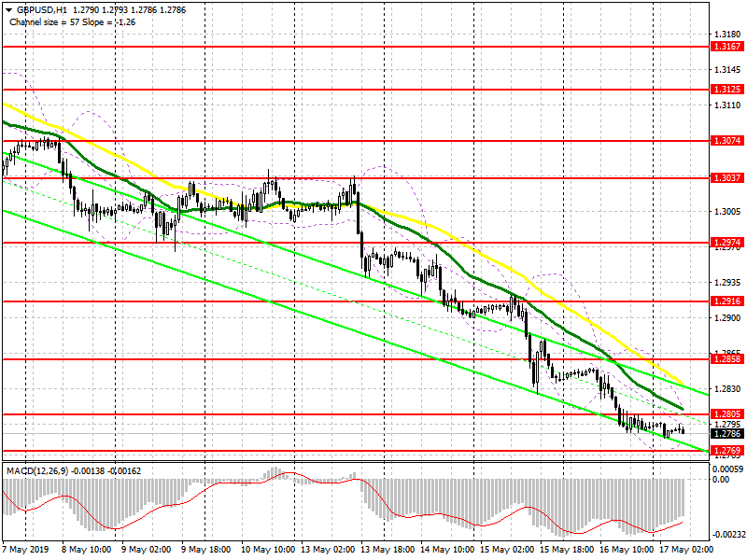Select the 17 May 02:00 time axis label
This screenshot has height=560, width=747.
coord(685,549)
